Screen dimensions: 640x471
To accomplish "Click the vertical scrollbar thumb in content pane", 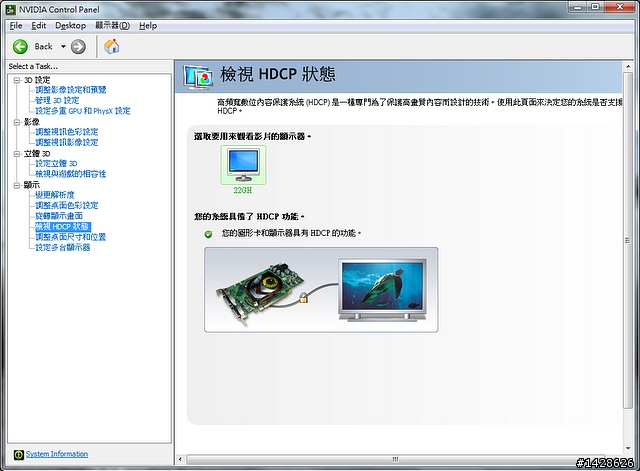I will click(x=628, y=241).
